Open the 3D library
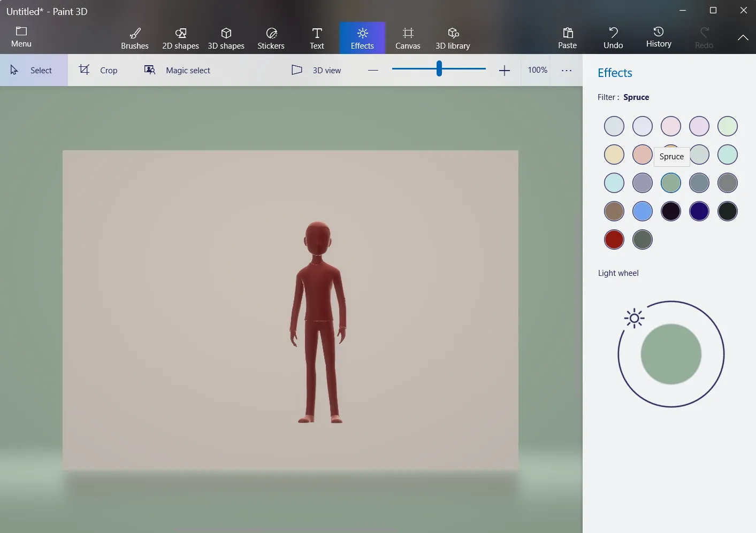 453,37
